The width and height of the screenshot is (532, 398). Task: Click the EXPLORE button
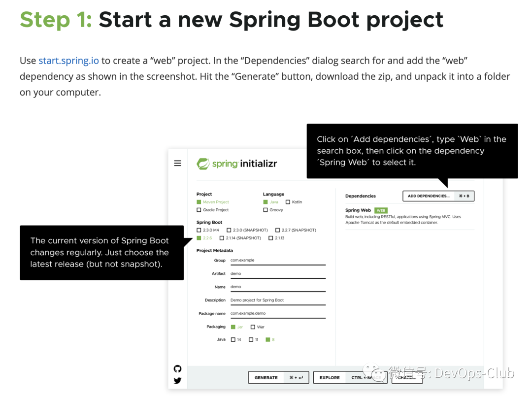(x=350, y=378)
